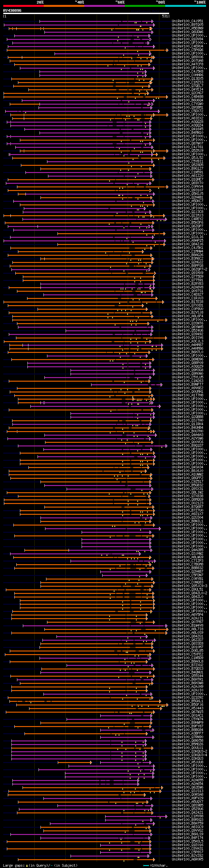209x868 pixels.
Task: Click the UniRef100_B6U6Q4 entry
Action: click(x=187, y=100)
